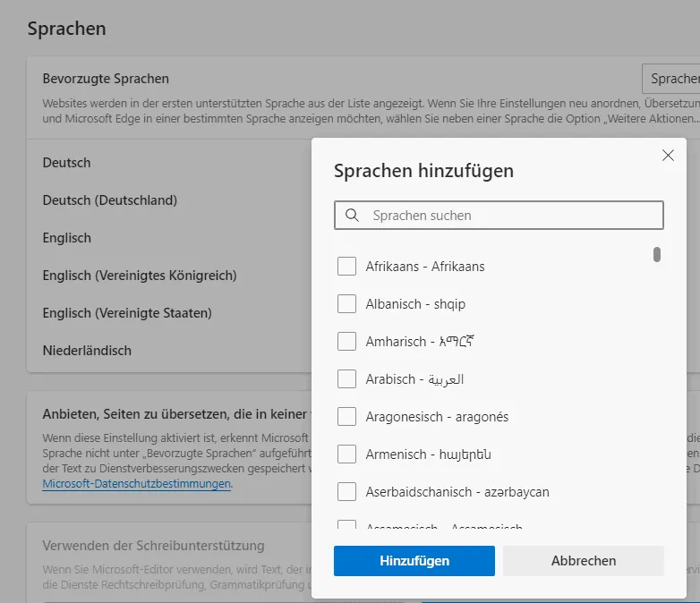Enable the Albanisch - shqip checkbox

pyautogui.click(x=347, y=304)
